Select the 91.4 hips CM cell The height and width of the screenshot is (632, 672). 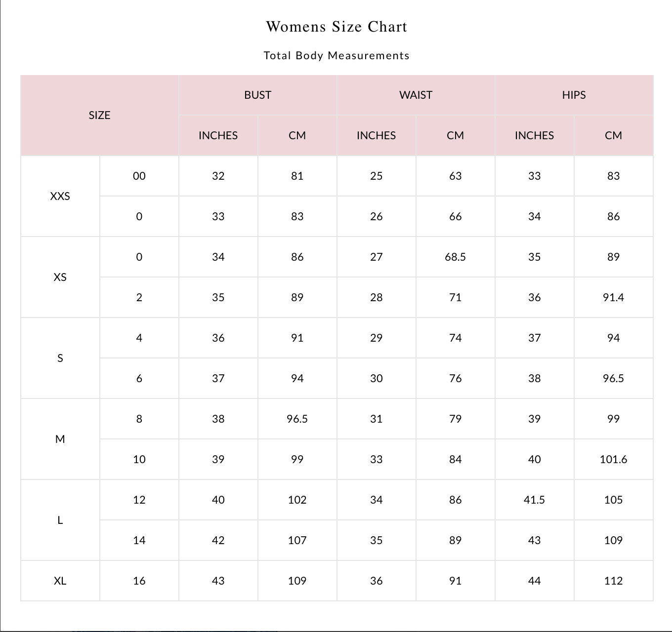tap(613, 297)
